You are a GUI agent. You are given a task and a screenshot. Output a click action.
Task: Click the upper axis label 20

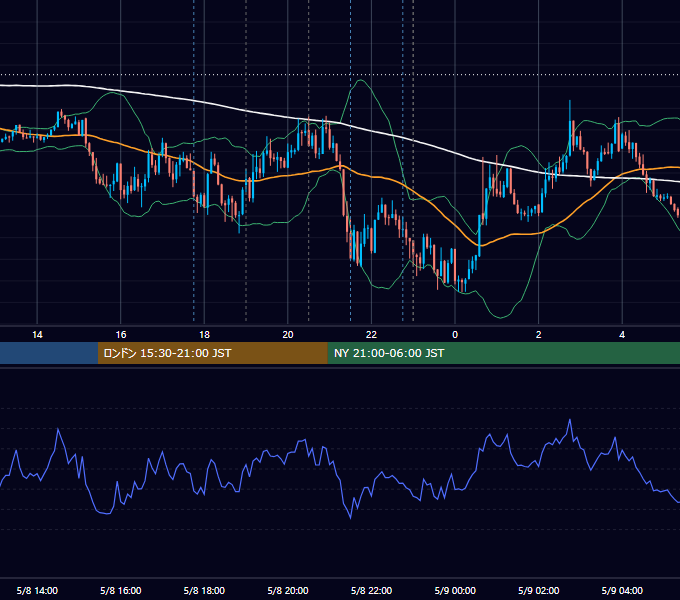click(x=288, y=335)
